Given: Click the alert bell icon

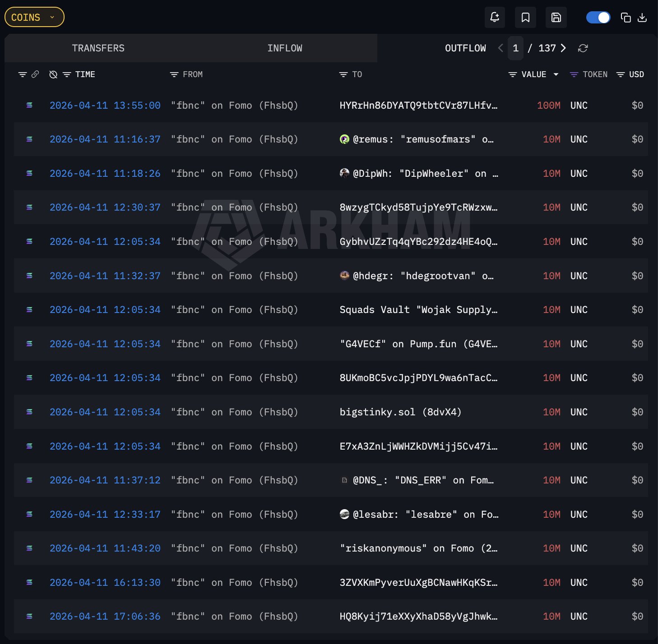Looking at the screenshot, I should click(495, 18).
